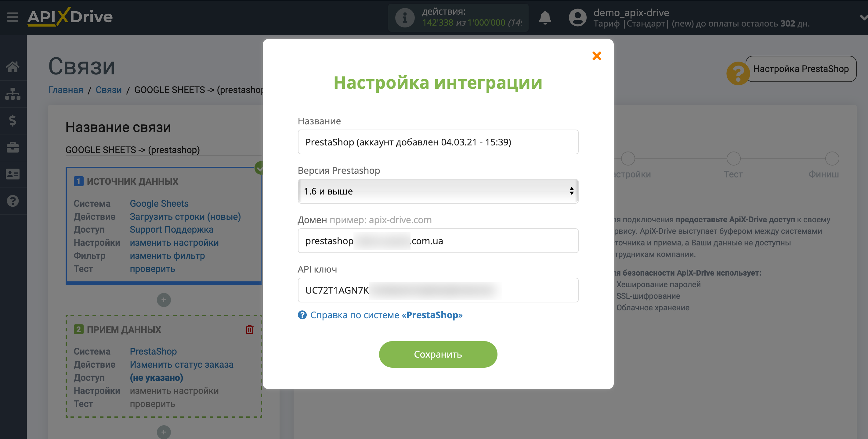The image size is (868, 439).
Task: Click the Google Sheets system link
Action: click(159, 203)
